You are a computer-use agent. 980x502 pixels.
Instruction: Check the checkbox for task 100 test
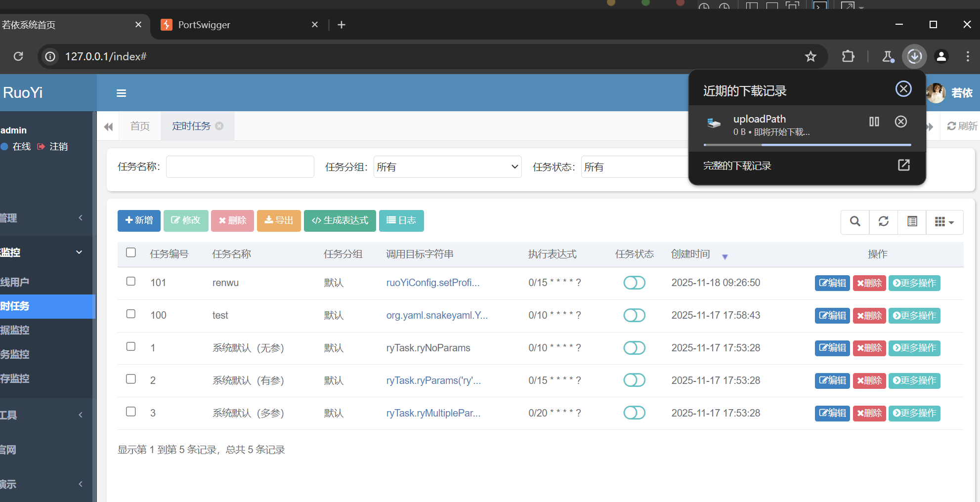click(131, 314)
